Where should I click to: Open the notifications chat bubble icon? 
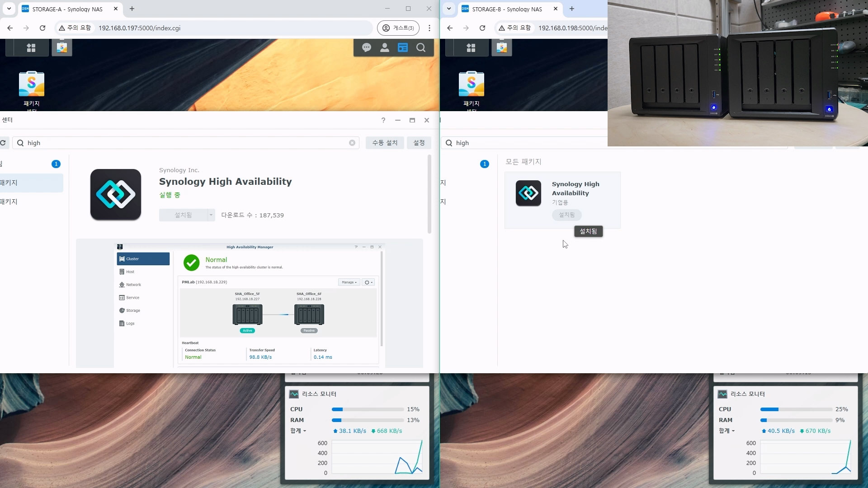367,47
